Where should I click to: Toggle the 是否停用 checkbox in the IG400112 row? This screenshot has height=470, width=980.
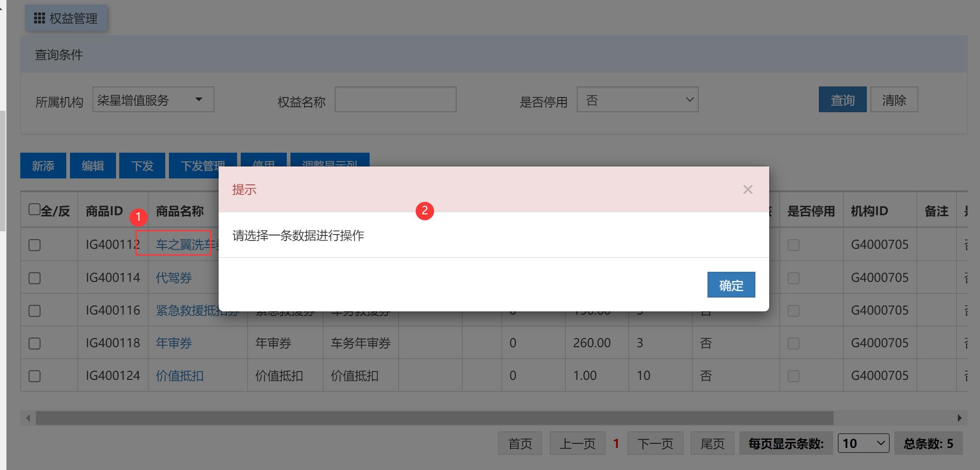[794, 245]
